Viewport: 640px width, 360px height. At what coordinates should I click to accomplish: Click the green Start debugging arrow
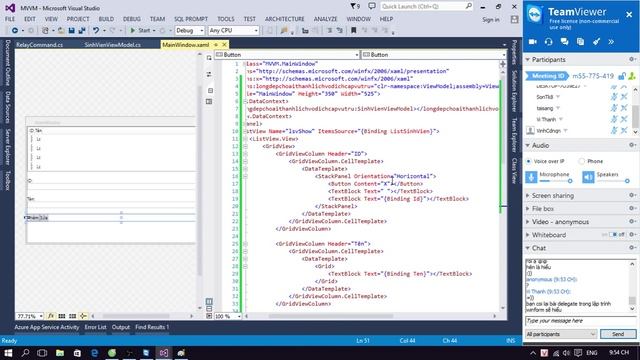point(133,31)
